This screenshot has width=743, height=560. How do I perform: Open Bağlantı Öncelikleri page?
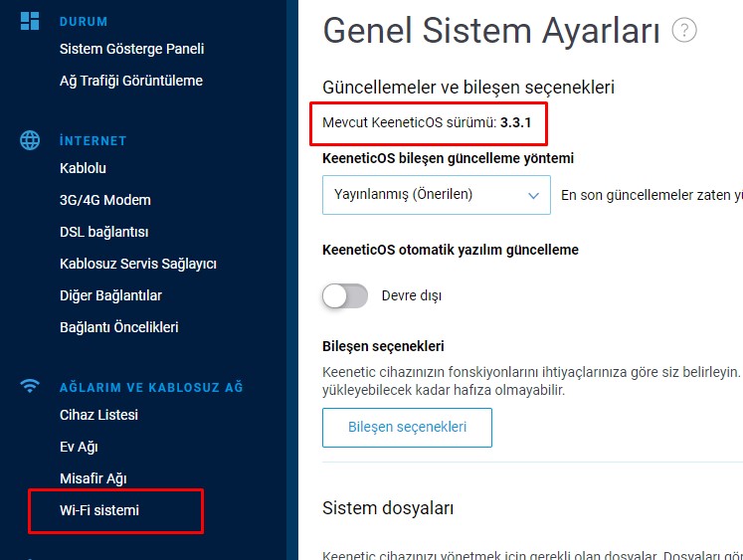click(119, 327)
